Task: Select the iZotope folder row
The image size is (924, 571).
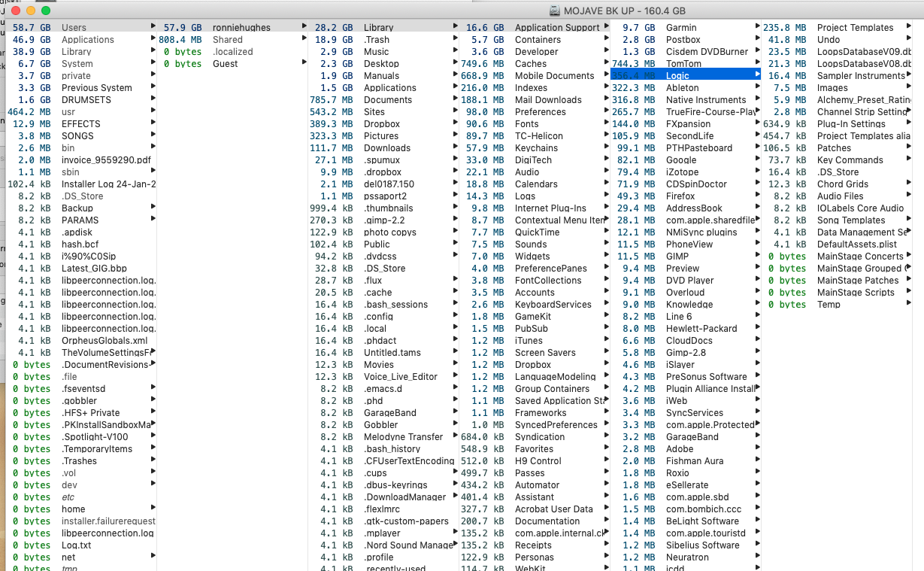Action: click(686, 172)
